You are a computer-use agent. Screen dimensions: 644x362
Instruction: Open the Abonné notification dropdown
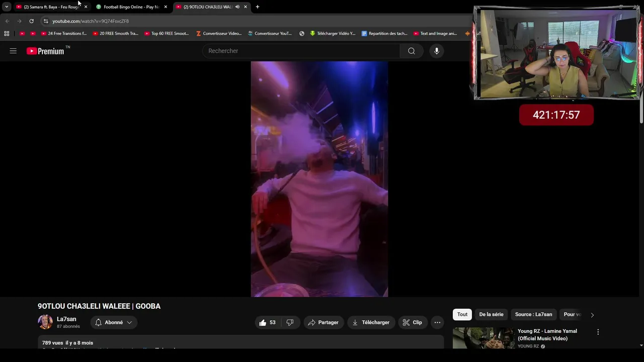click(x=114, y=322)
